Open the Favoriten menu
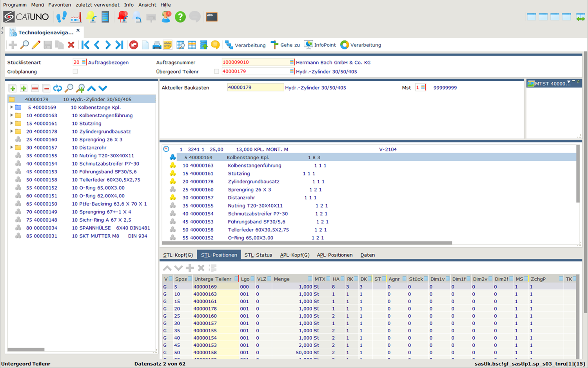 tap(60, 5)
